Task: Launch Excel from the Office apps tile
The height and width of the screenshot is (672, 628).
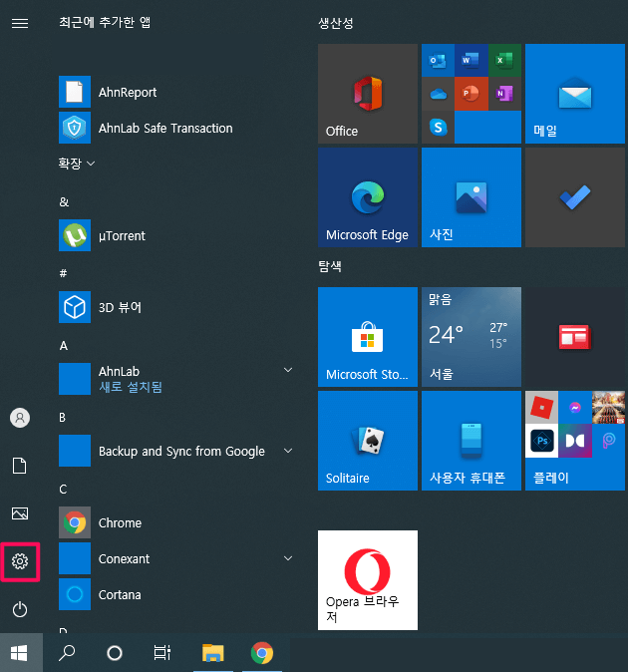Action: (x=504, y=61)
